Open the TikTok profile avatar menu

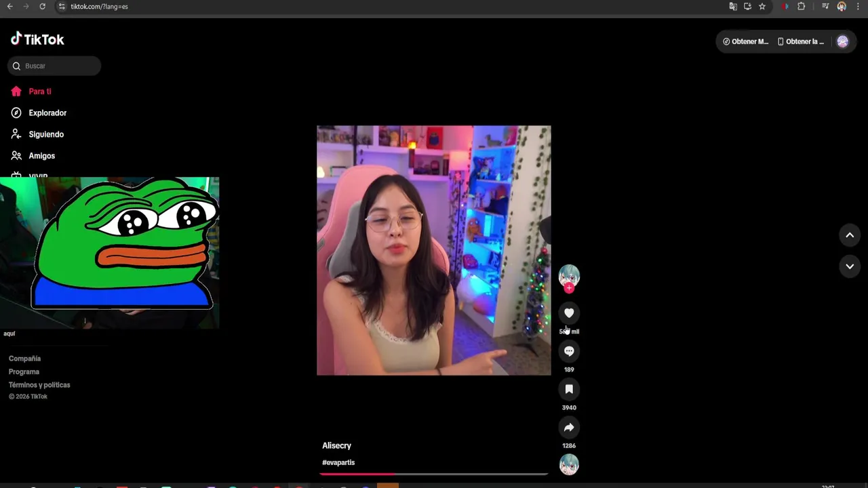coord(843,41)
